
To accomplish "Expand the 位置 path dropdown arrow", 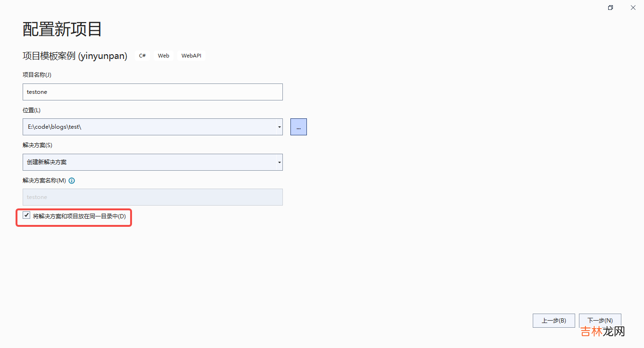I will point(279,127).
